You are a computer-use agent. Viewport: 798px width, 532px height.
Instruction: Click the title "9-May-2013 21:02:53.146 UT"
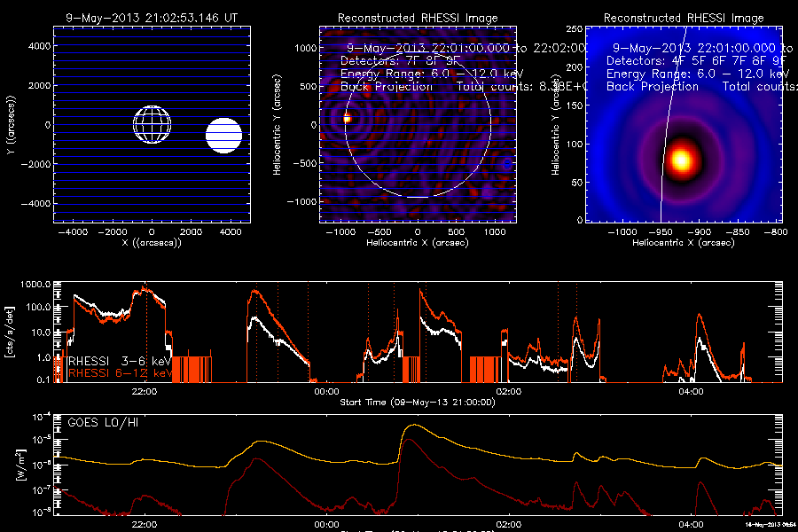point(152,18)
